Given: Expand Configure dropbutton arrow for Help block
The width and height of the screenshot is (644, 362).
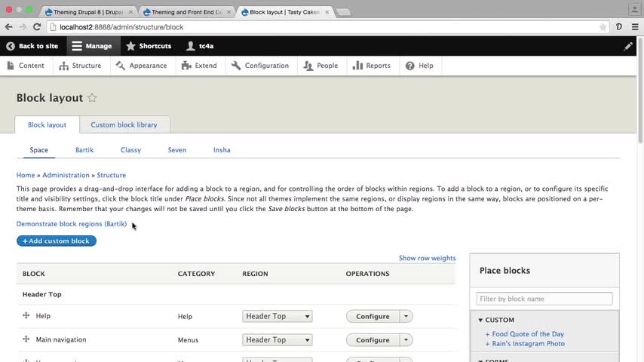Looking at the screenshot, I should pyautogui.click(x=406, y=317).
